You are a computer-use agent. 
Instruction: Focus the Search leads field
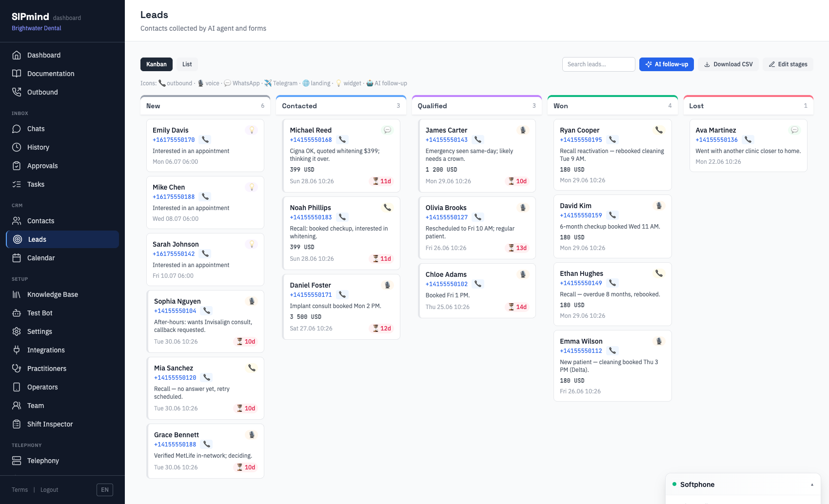tap(598, 64)
